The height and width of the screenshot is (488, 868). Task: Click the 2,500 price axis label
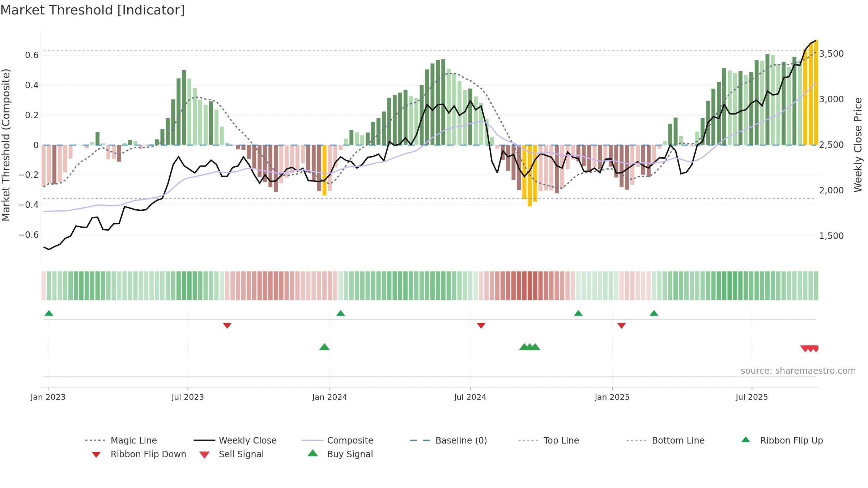(831, 145)
